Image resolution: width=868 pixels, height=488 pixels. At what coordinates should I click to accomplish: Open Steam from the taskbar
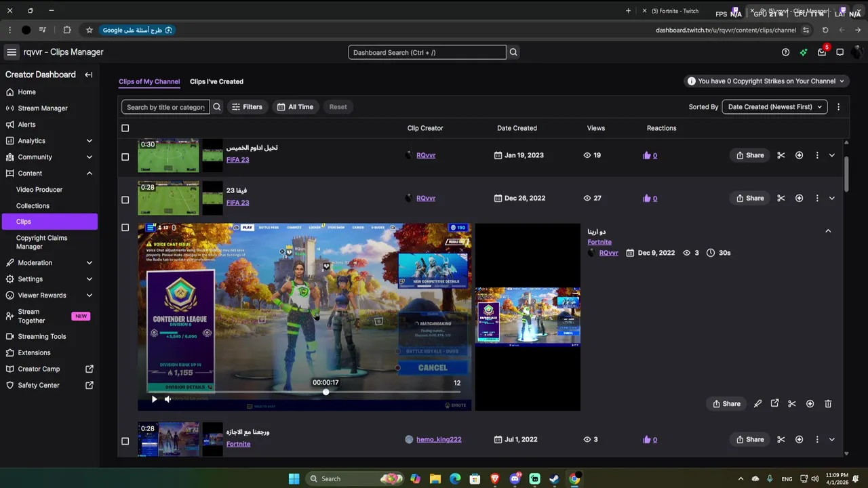click(554, 479)
